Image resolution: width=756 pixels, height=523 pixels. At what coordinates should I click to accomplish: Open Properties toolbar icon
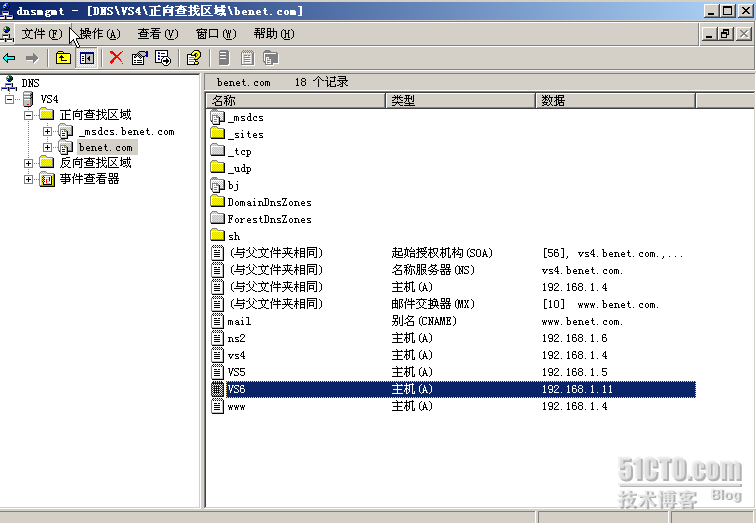[x=139, y=58]
